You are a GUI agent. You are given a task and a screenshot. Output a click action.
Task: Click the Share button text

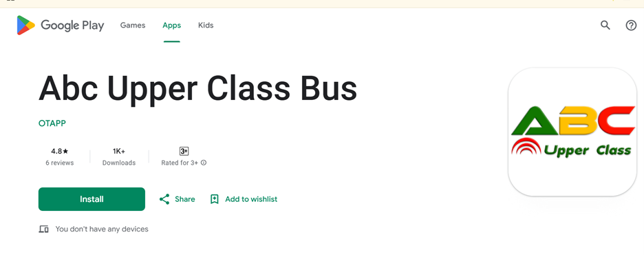pyautogui.click(x=185, y=199)
